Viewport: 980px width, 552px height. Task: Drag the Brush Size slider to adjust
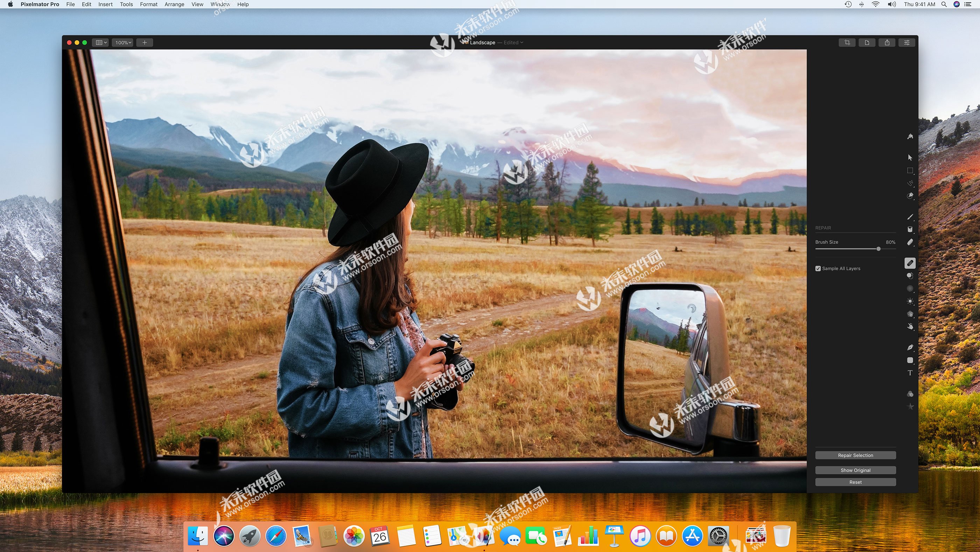[x=878, y=248]
